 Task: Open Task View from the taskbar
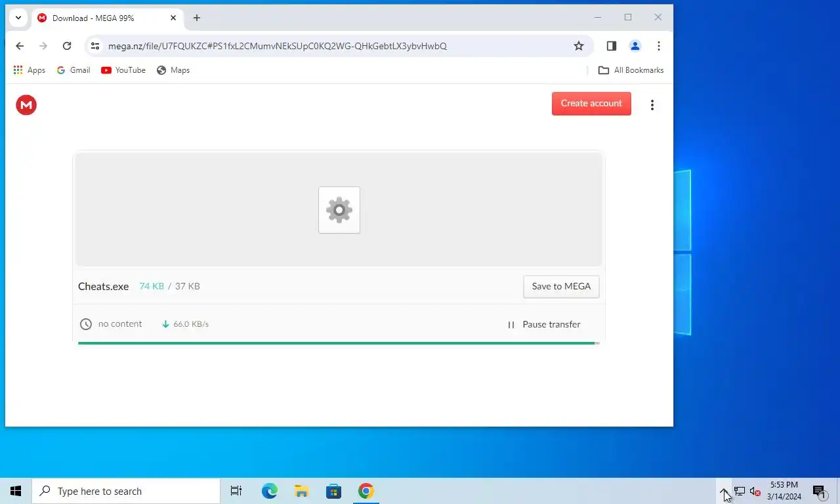click(x=236, y=491)
